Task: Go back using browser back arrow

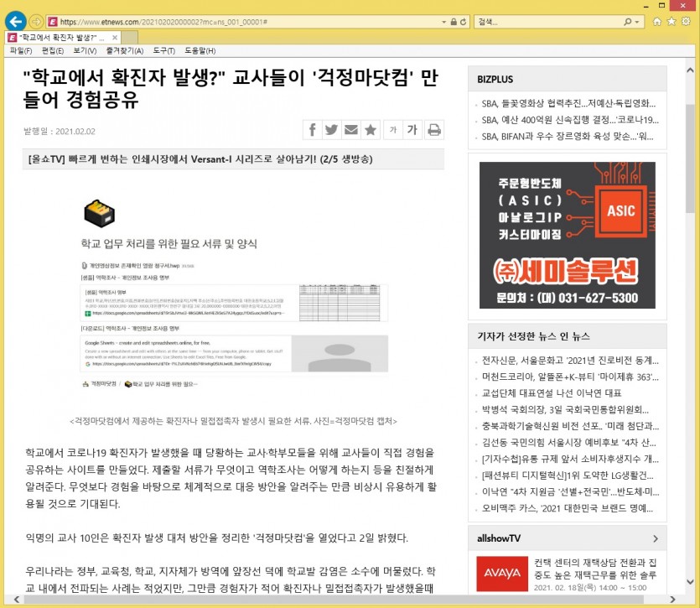Action: 14,22
